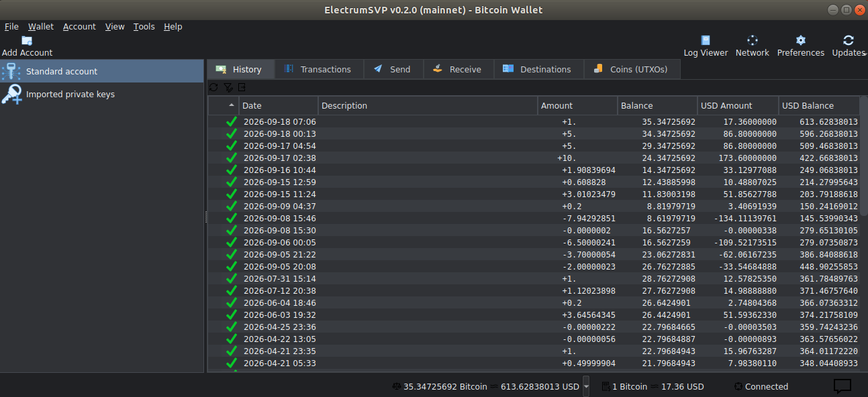Click amount +1.12023898
This screenshot has height=397, width=868.
(x=589, y=291)
